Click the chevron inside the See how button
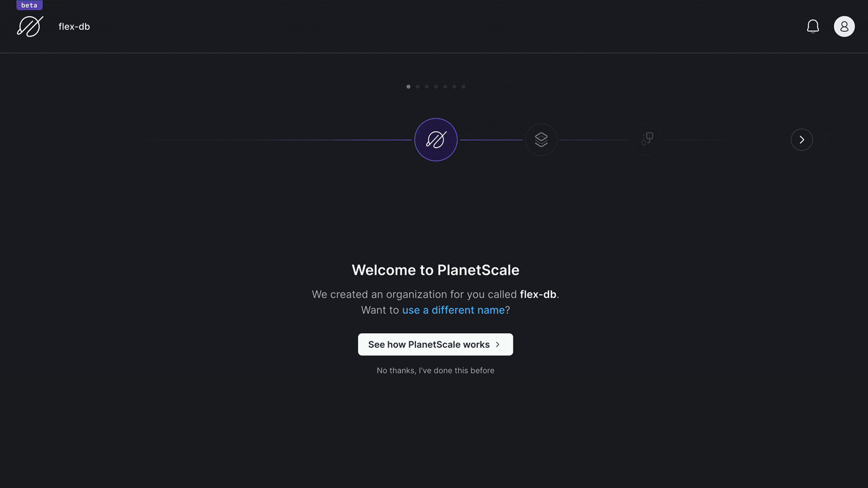The image size is (868, 488). pos(497,345)
